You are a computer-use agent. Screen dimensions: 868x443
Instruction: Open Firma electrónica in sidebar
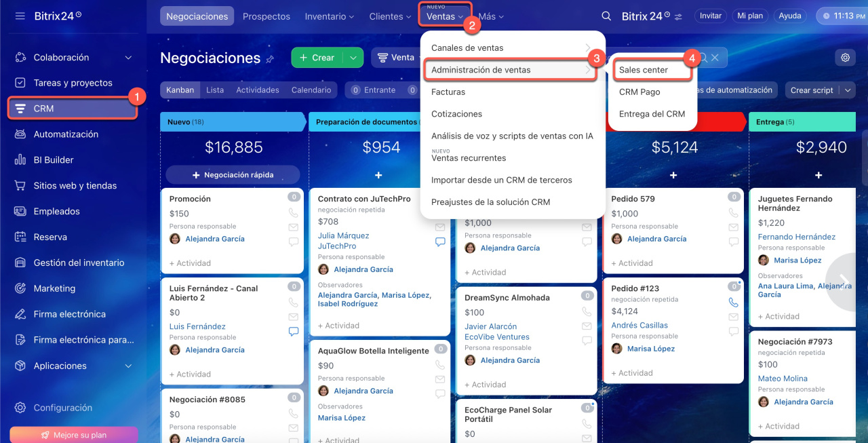pos(69,314)
